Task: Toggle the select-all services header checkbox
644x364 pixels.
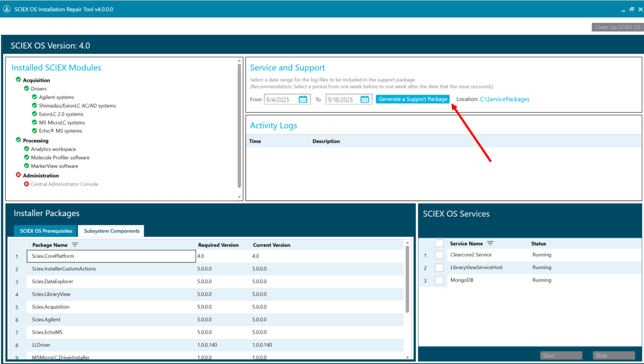Action: [439, 244]
